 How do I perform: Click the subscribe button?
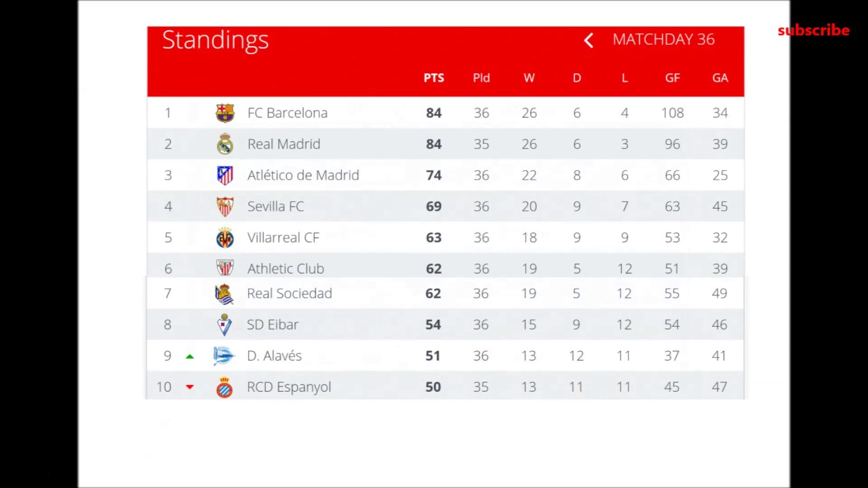tap(813, 30)
